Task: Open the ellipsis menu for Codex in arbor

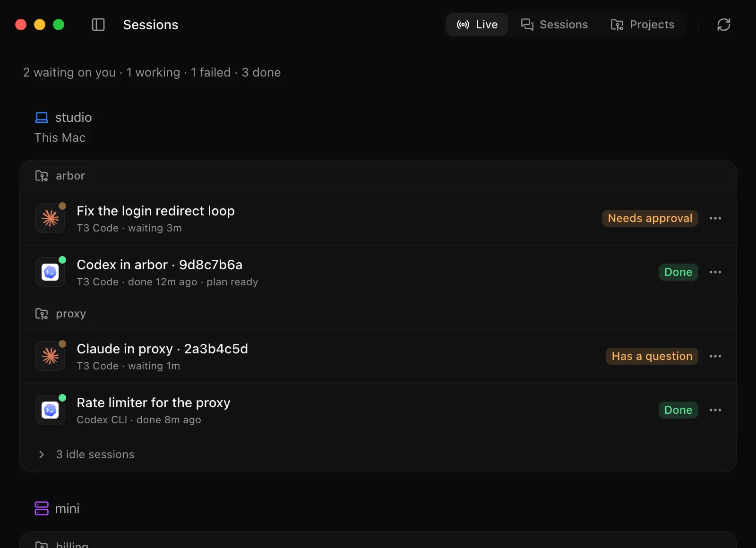Action: (715, 272)
